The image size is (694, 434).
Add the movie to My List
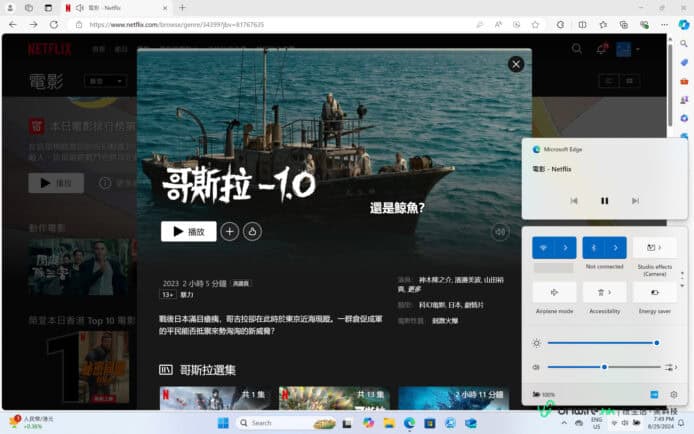[x=229, y=231]
